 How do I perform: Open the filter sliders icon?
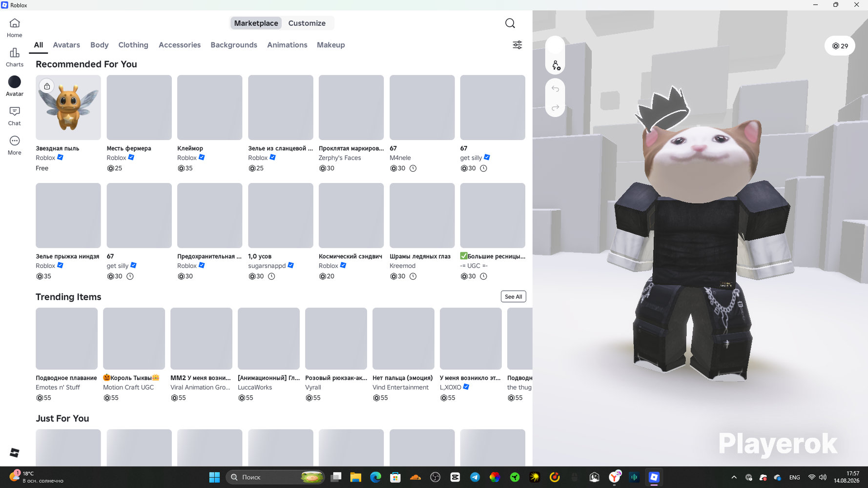tap(517, 45)
